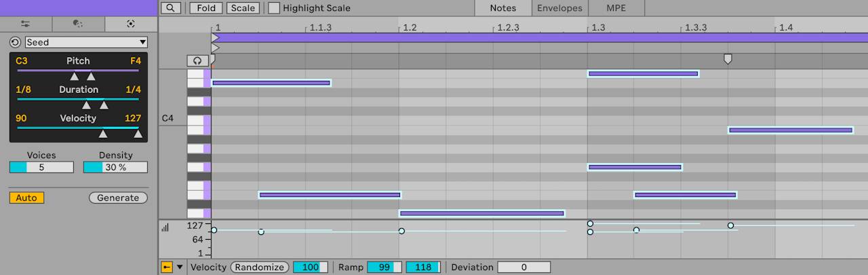This screenshot has height=275, width=868.
Task: Click the F4 pitch maximum value
Action: click(x=136, y=61)
